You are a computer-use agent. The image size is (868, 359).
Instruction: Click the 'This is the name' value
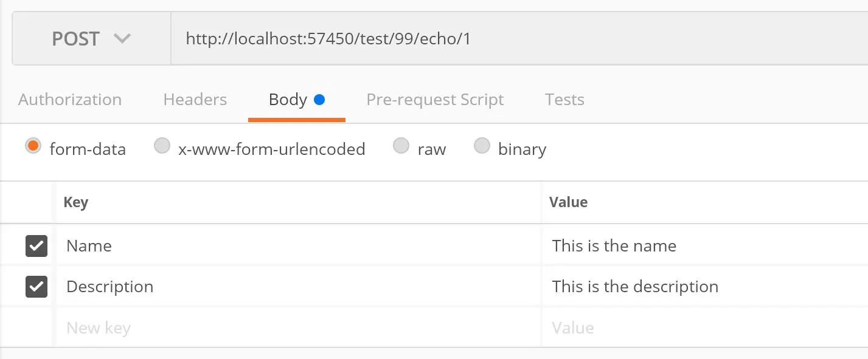[614, 246]
